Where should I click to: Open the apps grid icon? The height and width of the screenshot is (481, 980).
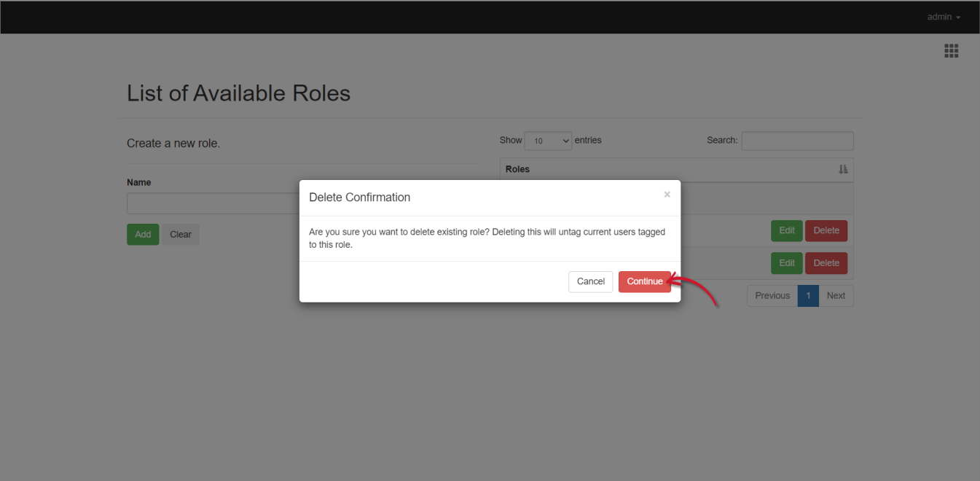[951, 50]
